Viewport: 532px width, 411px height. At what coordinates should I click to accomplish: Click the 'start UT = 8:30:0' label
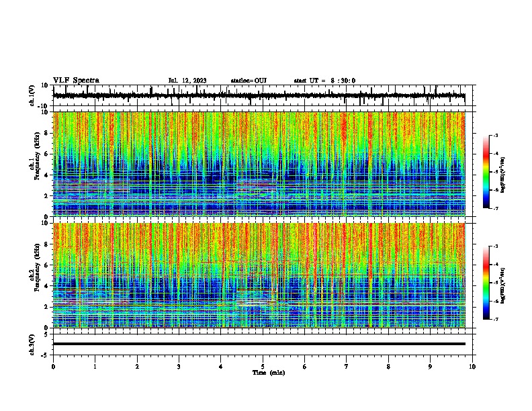[x=324, y=81]
